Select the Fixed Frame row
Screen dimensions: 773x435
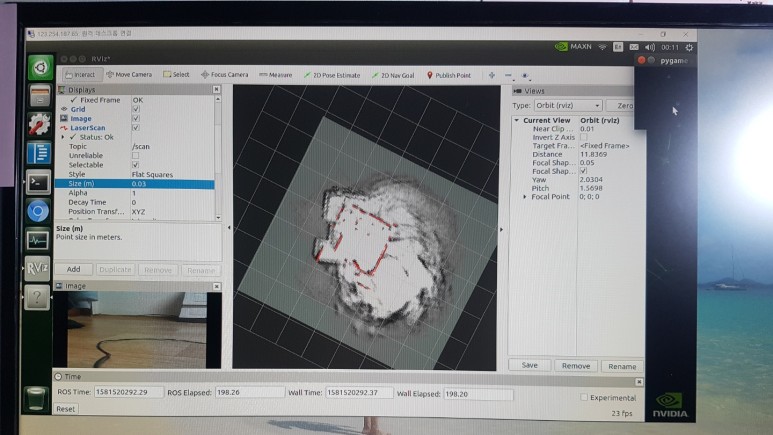coord(135,100)
